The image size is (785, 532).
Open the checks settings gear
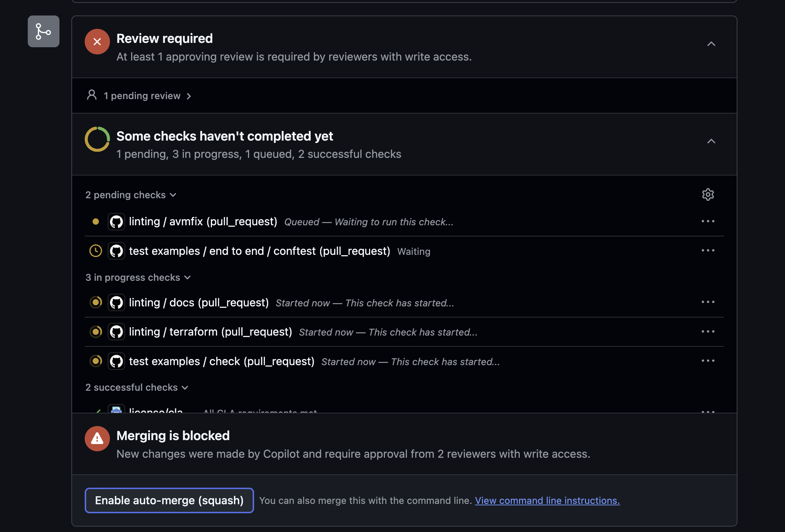coord(708,195)
